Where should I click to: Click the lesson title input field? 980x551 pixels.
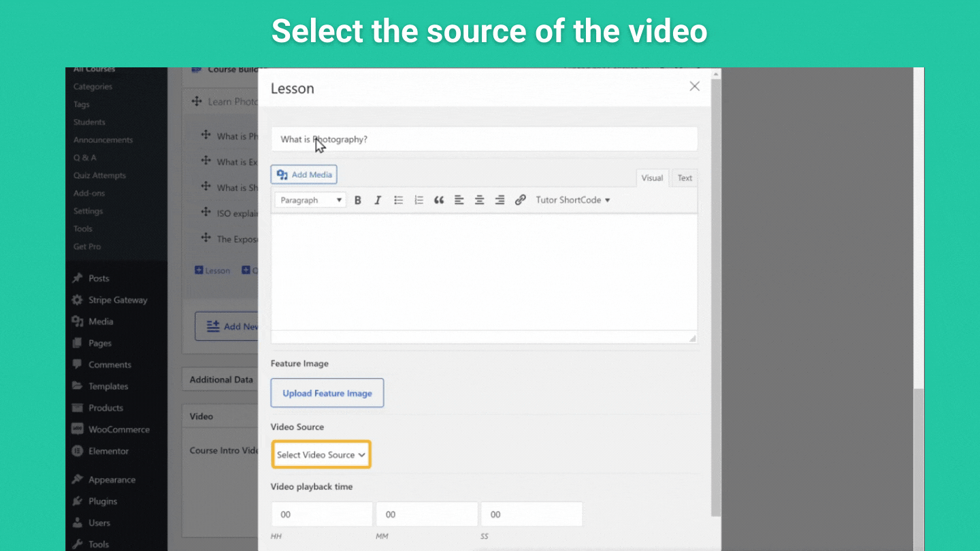click(484, 139)
